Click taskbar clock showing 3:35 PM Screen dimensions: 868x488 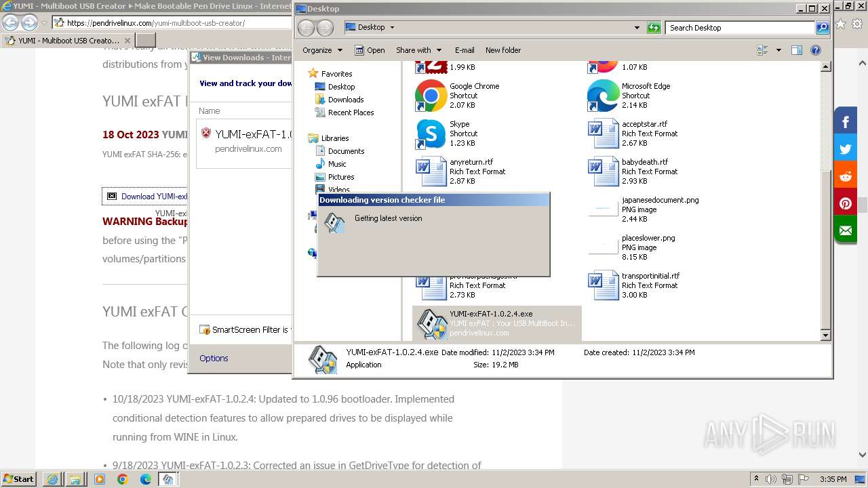tap(833, 479)
